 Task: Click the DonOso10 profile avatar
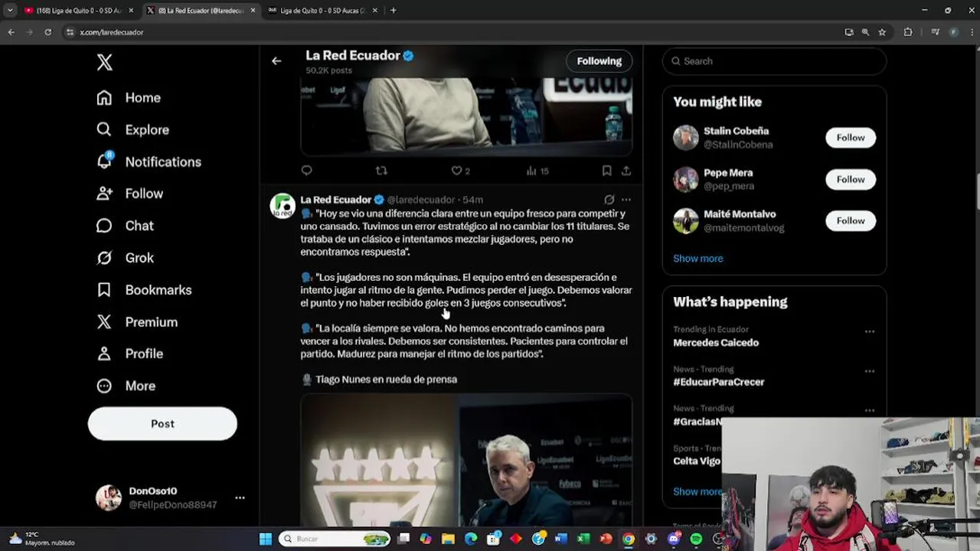tap(109, 497)
